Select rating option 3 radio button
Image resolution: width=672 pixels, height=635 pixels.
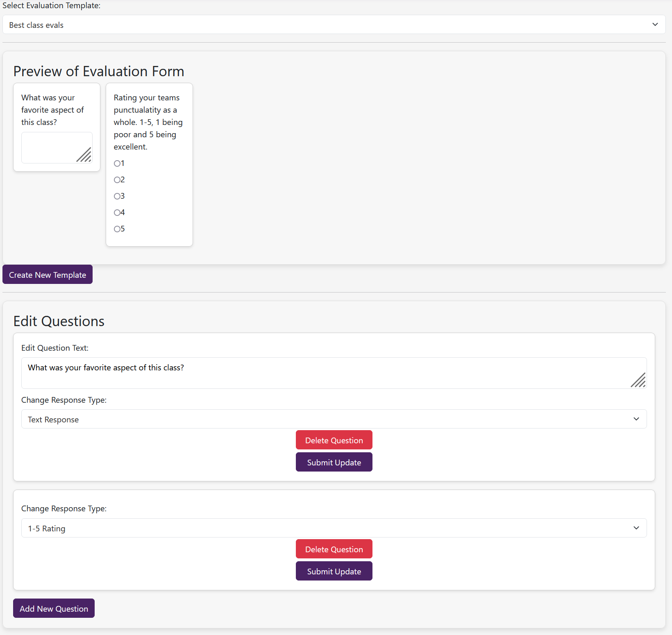(117, 196)
